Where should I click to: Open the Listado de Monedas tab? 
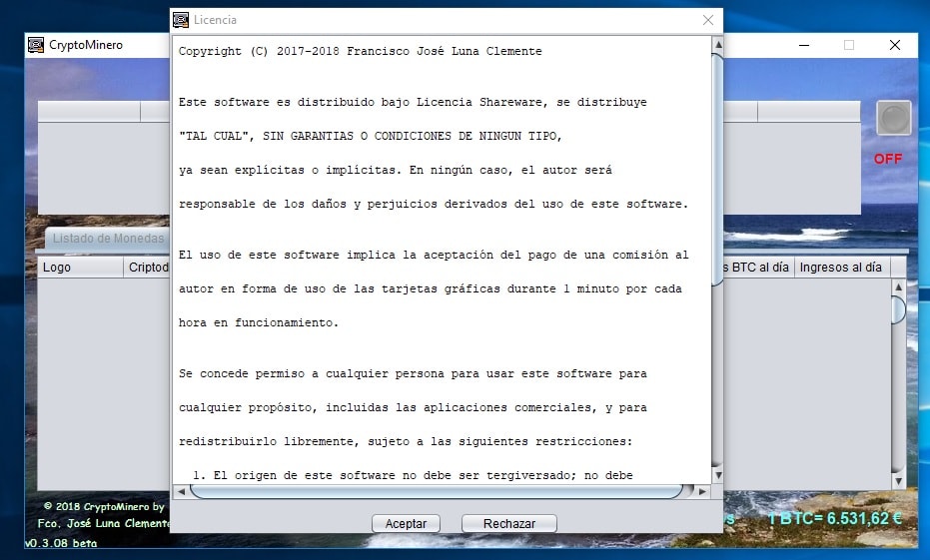click(x=108, y=239)
